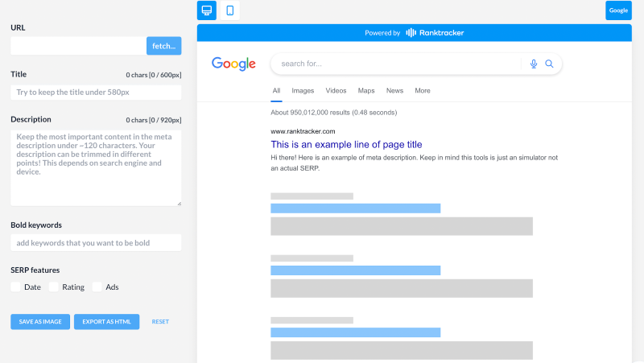Click the 'Powered by' banner text
This screenshot has height=363, width=644.
pos(382,33)
